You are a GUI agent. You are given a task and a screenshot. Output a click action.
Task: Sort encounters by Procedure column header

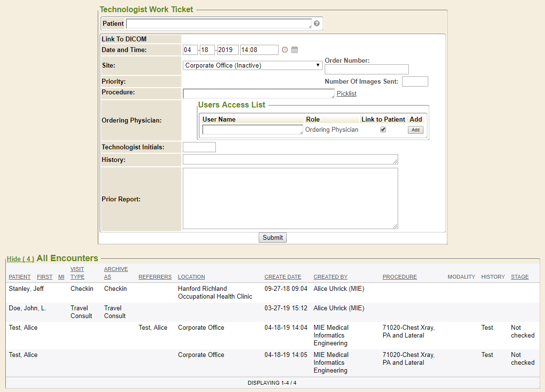pyautogui.click(x=399, y=277)
